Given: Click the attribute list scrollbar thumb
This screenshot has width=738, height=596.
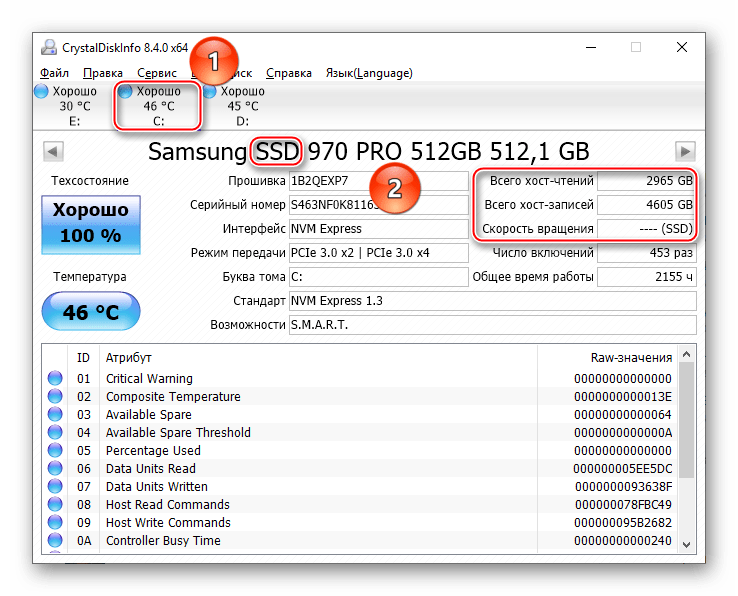Looking at the screenshot, I should [686, 420].
